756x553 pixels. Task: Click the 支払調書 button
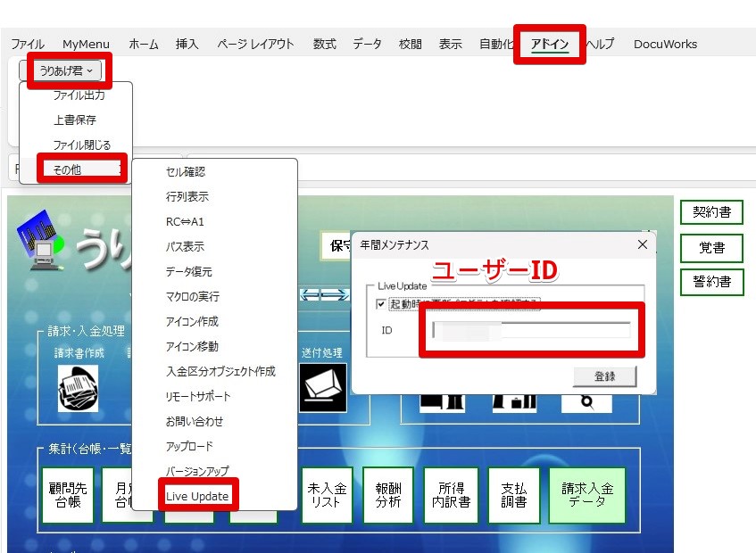[514, 495]
